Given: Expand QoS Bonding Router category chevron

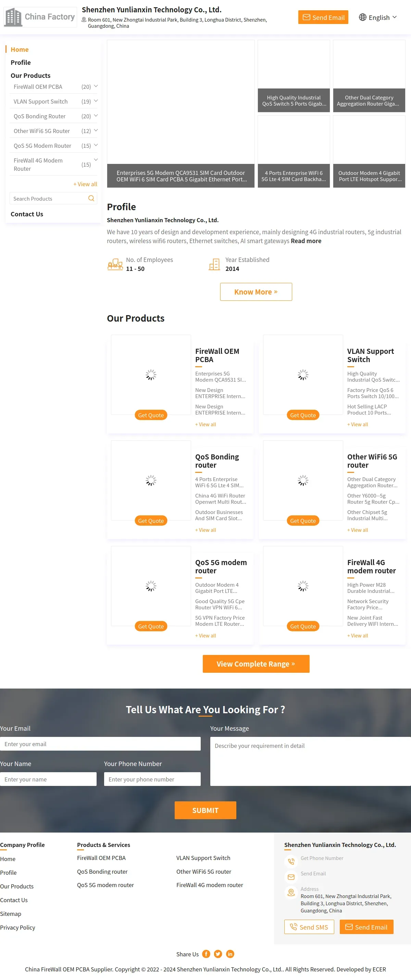Looking at the screenshot, I should click(96, 116).
